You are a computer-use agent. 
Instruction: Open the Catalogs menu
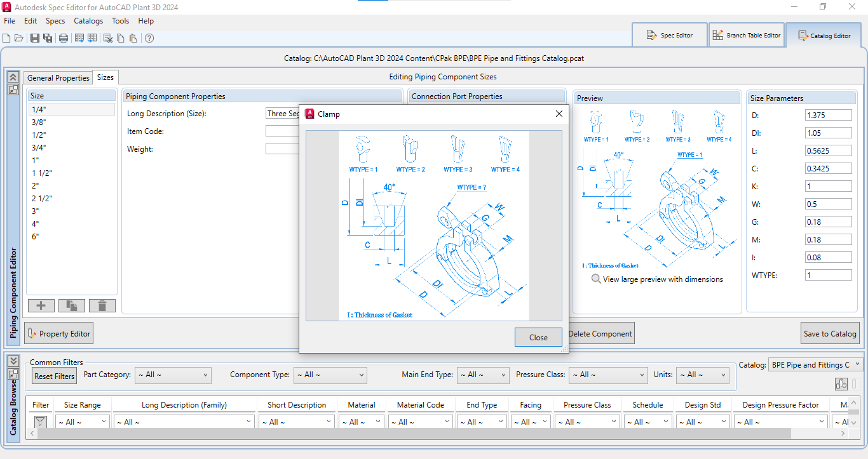tap(88, 21)
